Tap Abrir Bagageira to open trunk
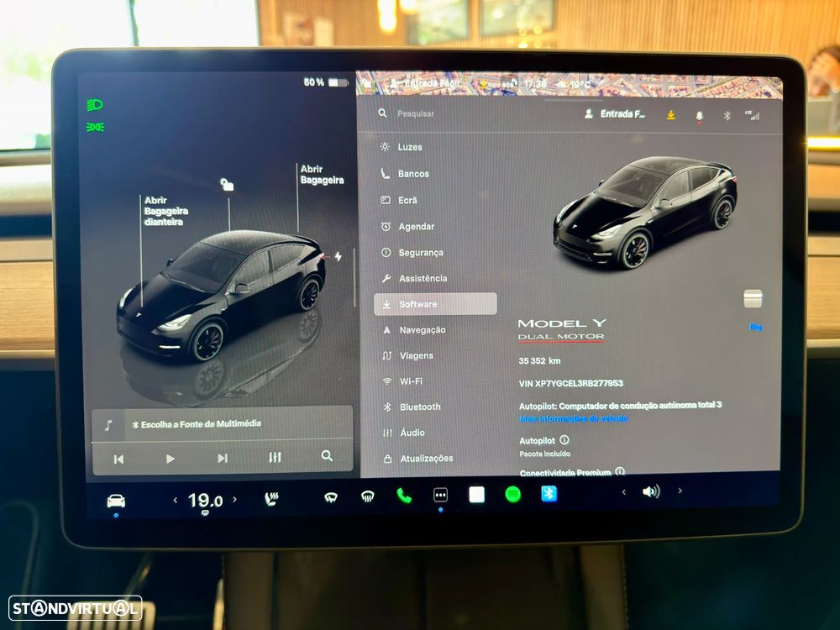The width and height of the screenshot is (840, 630). tap(322, 175)
